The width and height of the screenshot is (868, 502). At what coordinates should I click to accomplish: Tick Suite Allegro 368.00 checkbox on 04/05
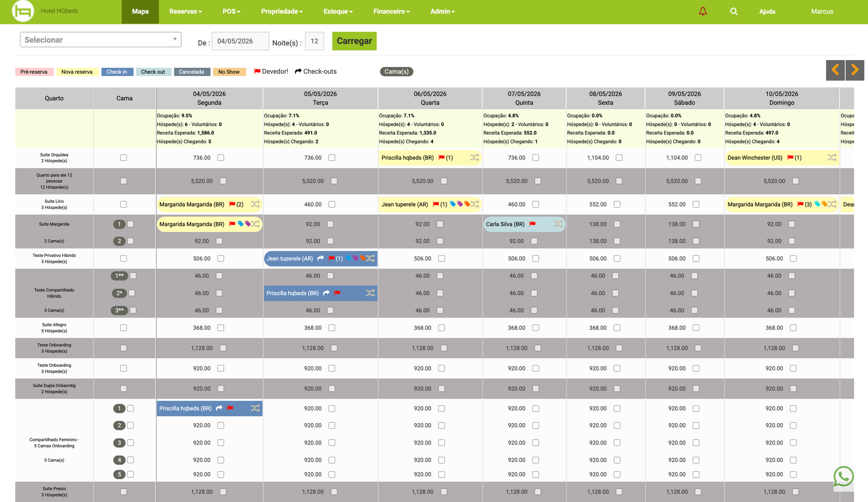click(x=221, y=327)
